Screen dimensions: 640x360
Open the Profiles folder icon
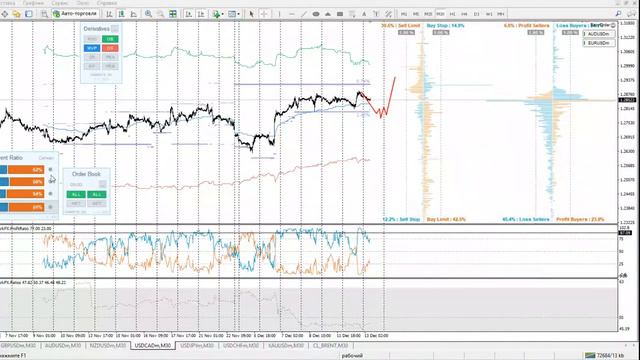pos(16,14)
